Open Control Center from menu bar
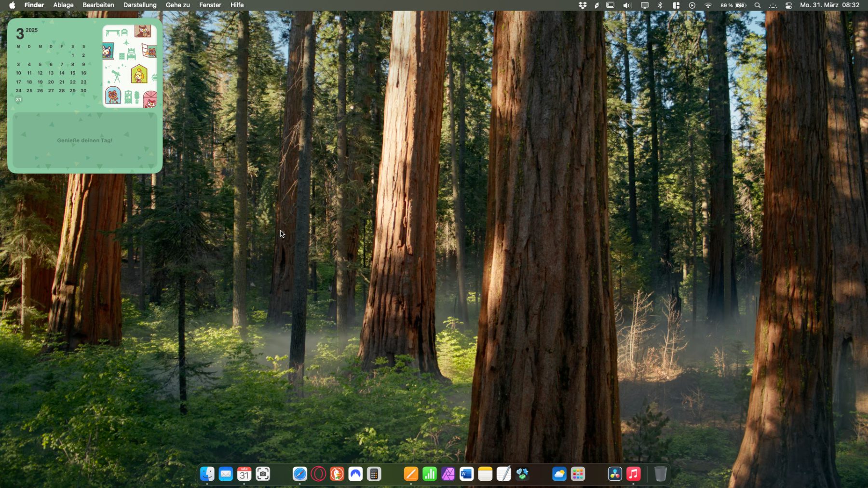The width and height of the screenshot is (868, 488). point(788,5)
